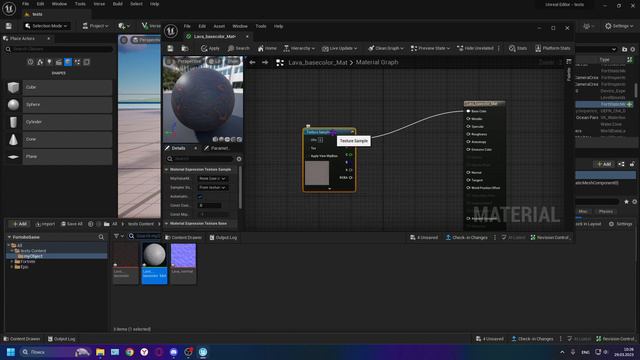Image resolution: width=640 pixels, height=360 pixels.
Task: Save the material with the save icon
Action: click(170, 48)
